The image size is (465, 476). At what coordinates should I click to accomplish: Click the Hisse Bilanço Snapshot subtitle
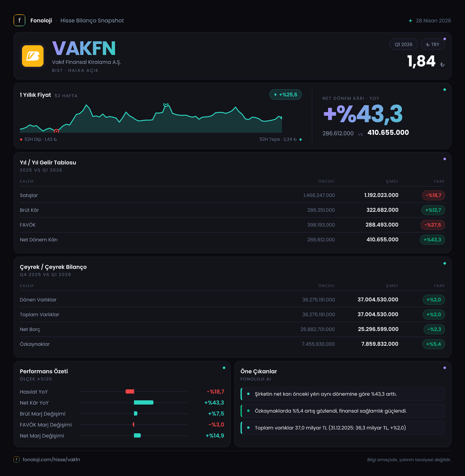pos(92,21)
